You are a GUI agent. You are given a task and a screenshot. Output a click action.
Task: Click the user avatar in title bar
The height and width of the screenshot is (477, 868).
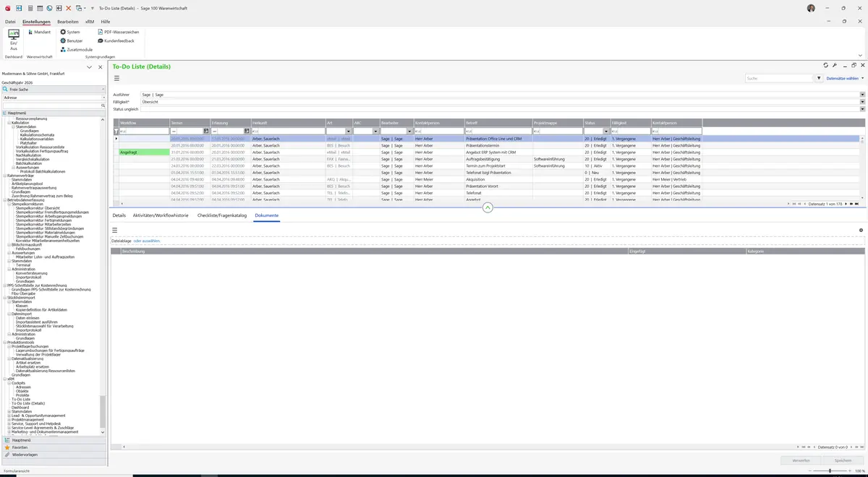tap(811, 8)
